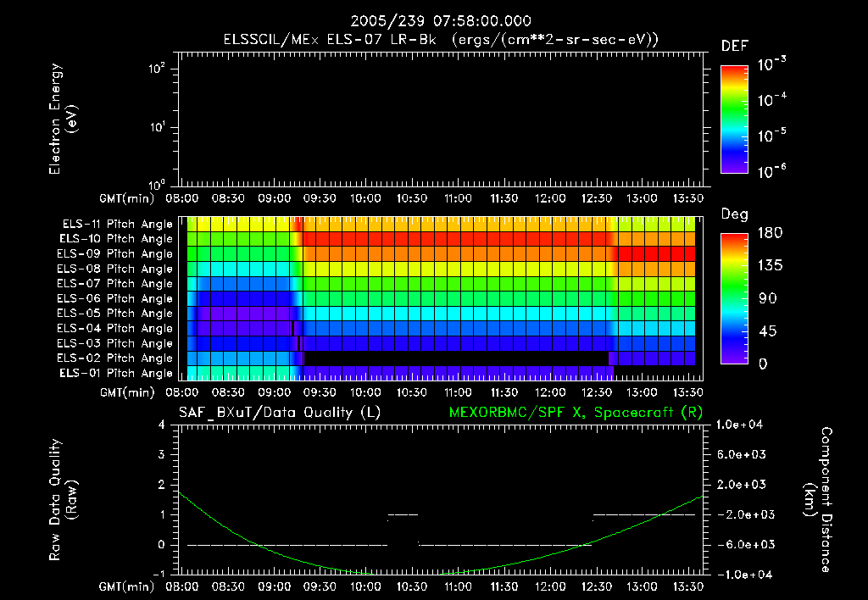
Task: Click the 0 value on Deg scale
Action: coord(763,364)
